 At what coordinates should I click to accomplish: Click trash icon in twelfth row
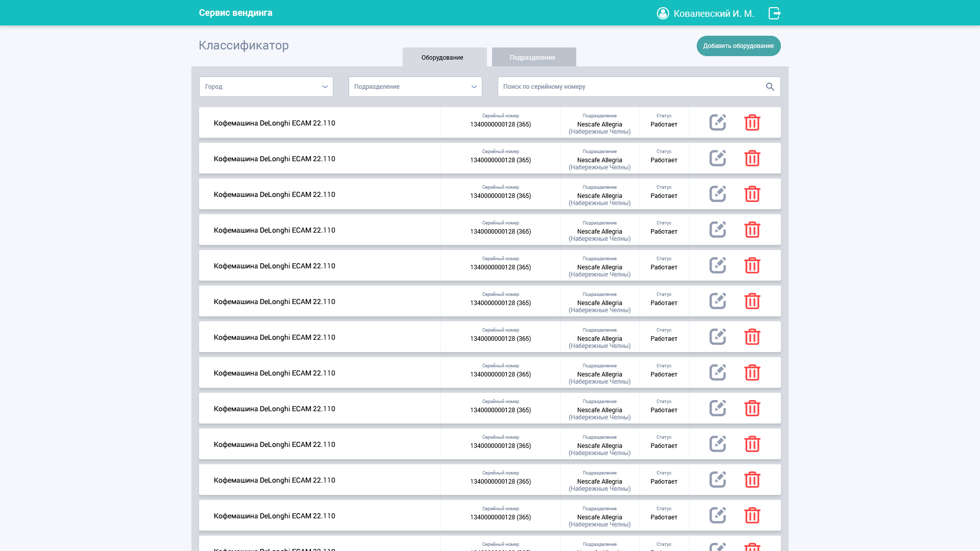click(752, 515)
